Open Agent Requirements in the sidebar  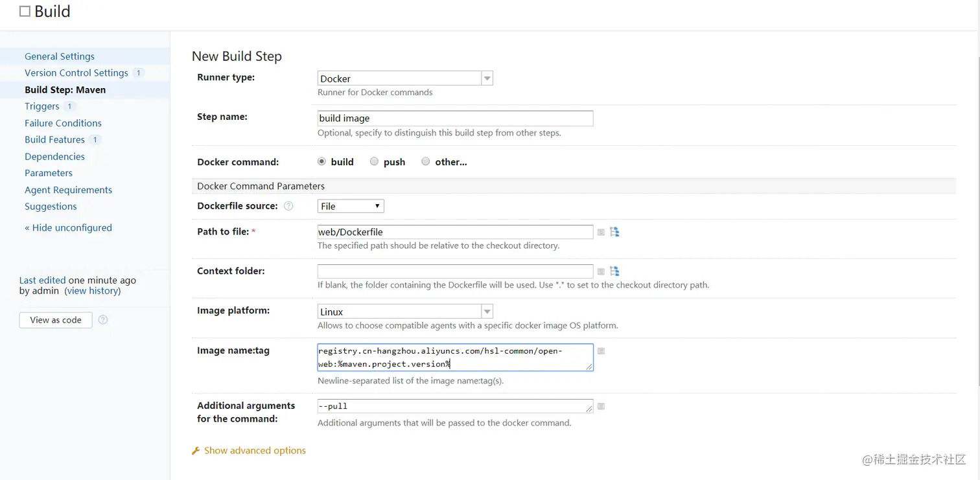(68, 190)
